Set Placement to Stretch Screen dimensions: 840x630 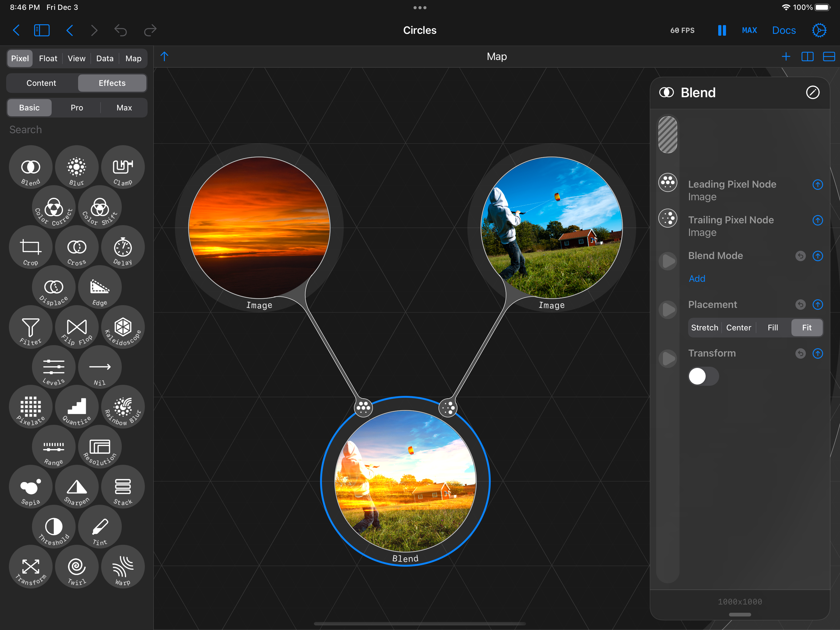click(704, 328)
